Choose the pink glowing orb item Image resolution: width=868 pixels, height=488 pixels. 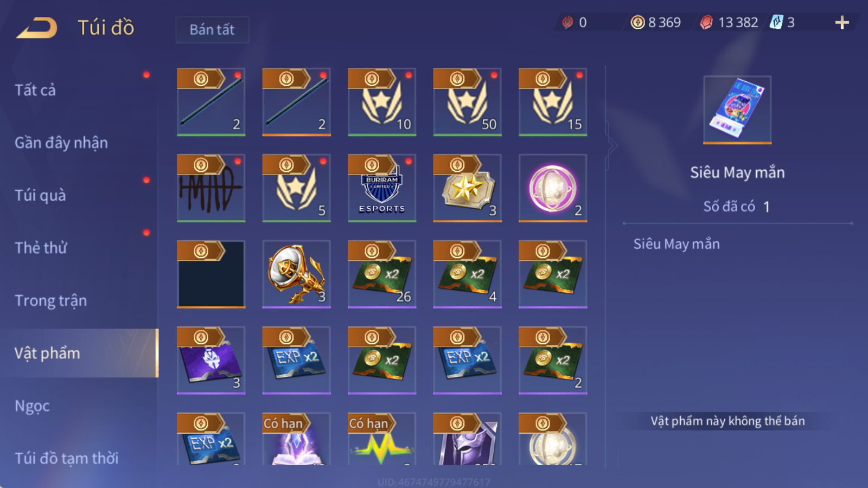coord(553,188)
